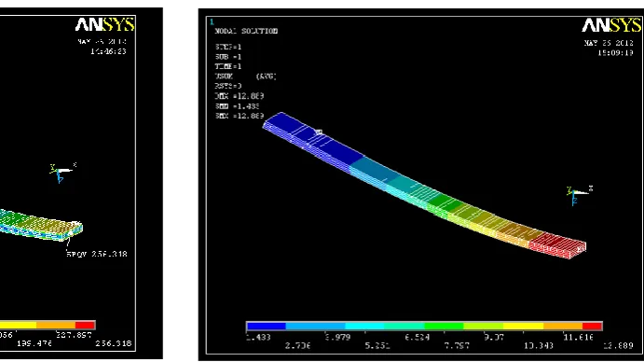
Task: Click legend value 9.07
Action: click(494, 337)
